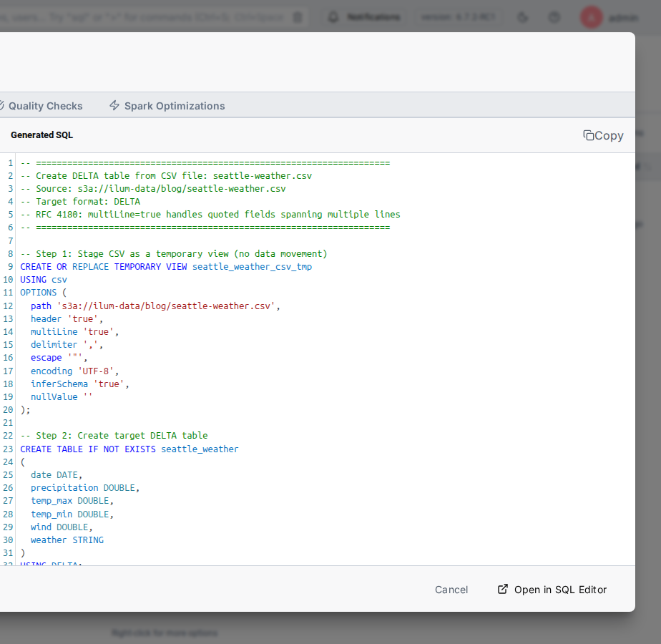Click the 'RFC 4180: multiLine=true' comment line
Viewport: 661px width, 644px height.
click(x=210, y=214)
